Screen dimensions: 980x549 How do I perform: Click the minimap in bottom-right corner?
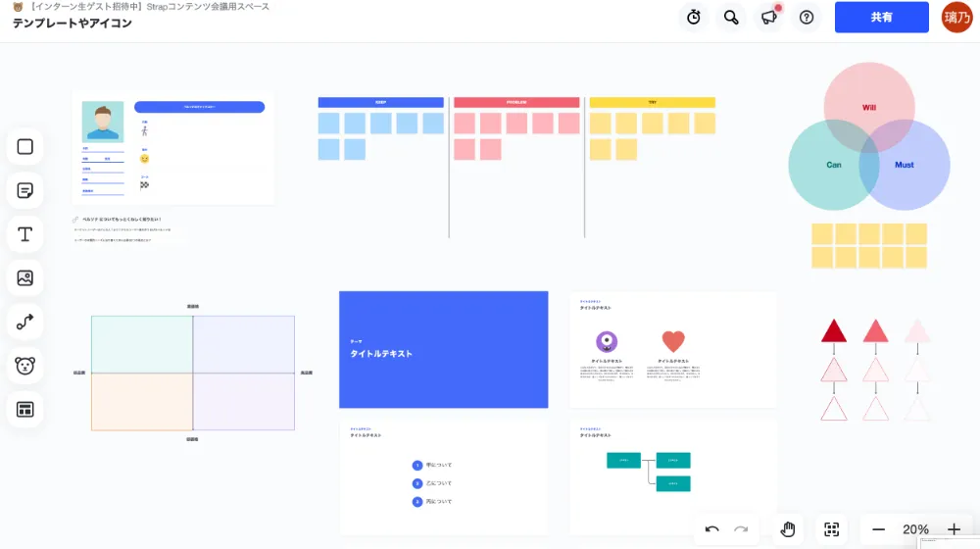pos(949,542)
